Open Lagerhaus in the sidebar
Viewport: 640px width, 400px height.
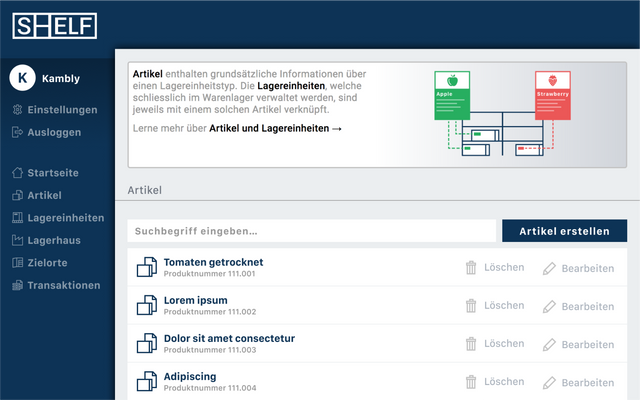click(x=54, y=240)
